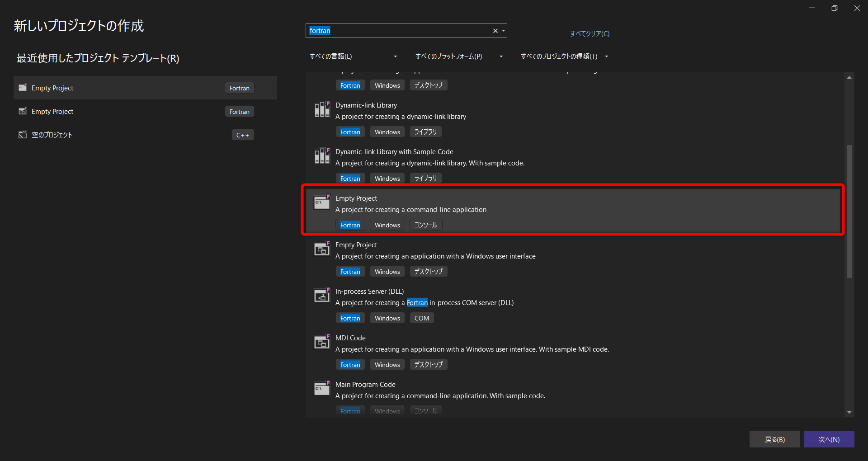Click the Main Program Code template icon
The image size is (868, 461).
coord(322,389)
